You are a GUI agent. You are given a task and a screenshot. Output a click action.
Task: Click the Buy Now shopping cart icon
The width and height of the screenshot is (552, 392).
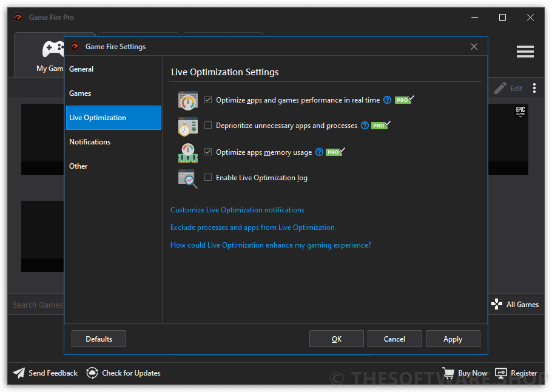tap(448, 373)
